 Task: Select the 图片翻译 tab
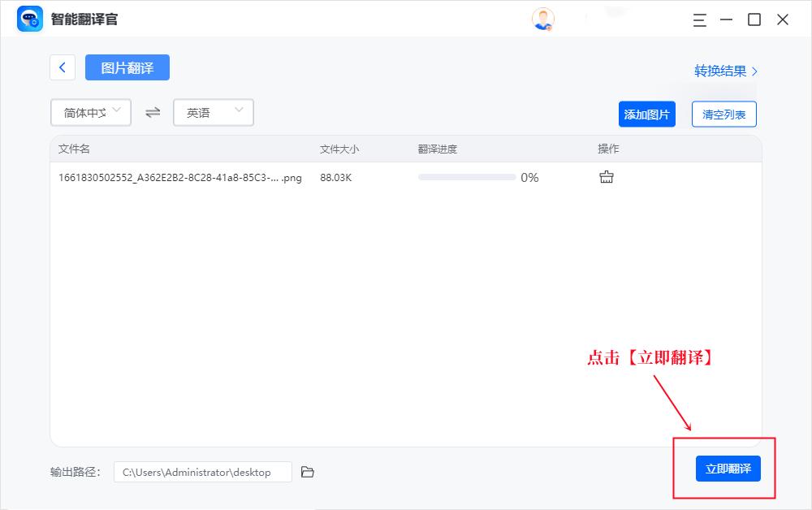(x=127, y=67)
